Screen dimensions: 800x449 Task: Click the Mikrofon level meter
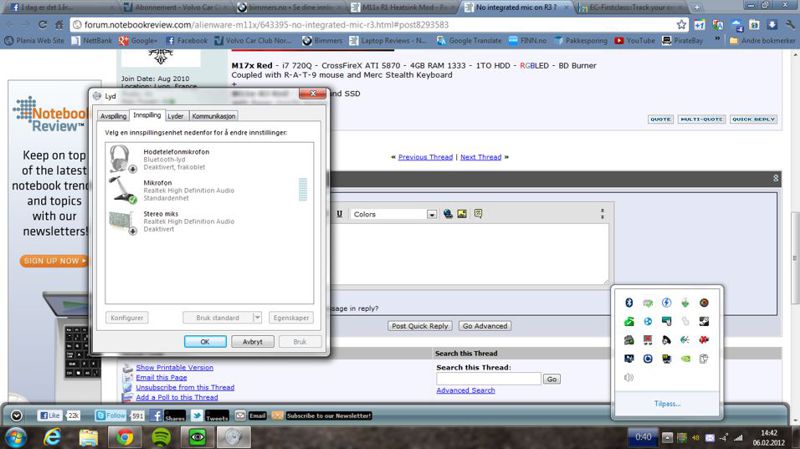click(303, 189)
